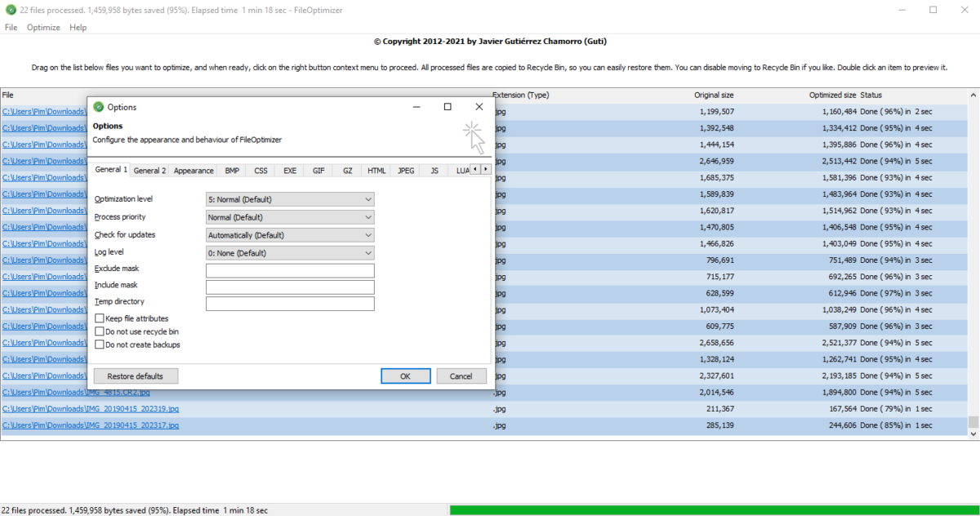980x516 pixels.
Task: Open the Optimize menu
Action: (43, 27)
